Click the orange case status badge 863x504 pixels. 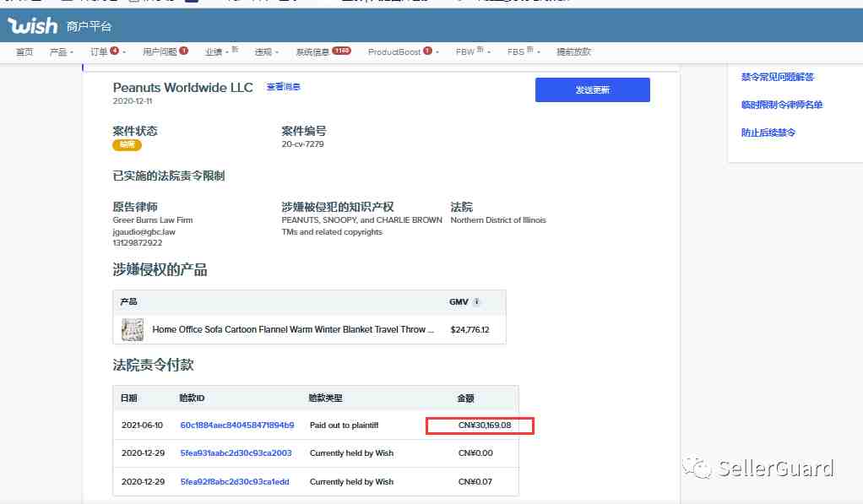point(128,144)
